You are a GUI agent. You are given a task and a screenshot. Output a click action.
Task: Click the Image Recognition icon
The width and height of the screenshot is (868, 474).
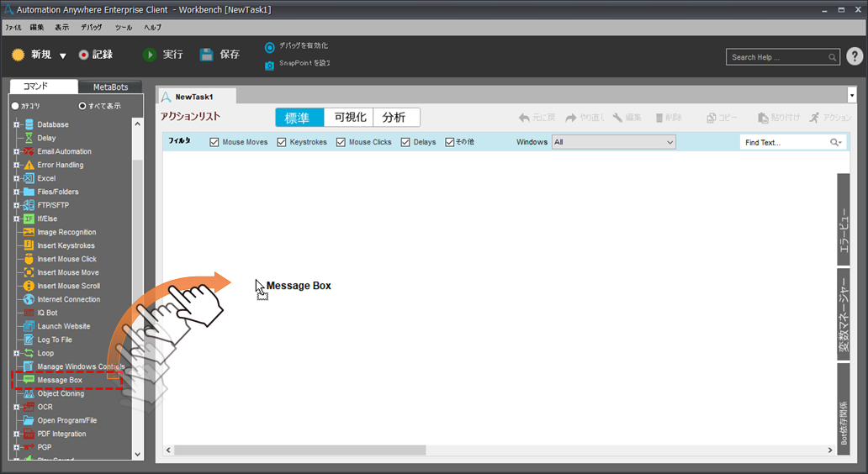tap(29, 232)
